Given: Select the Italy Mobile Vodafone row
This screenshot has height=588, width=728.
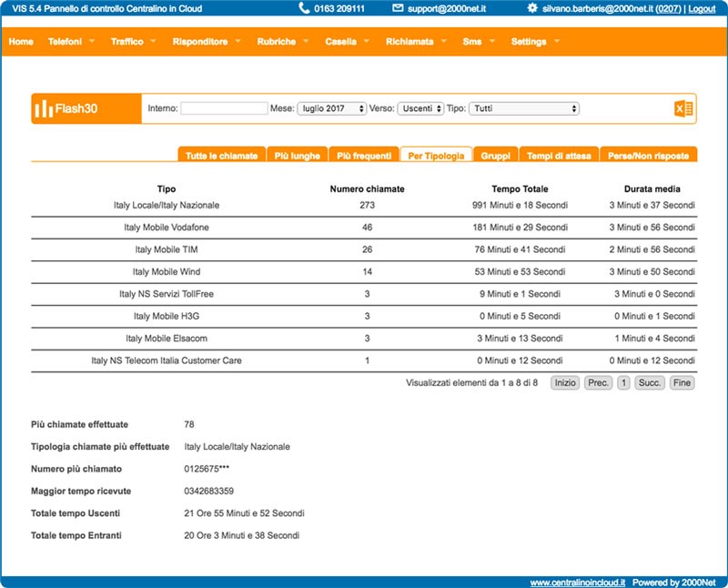Looking at the screenshot, I should point(364,228).
